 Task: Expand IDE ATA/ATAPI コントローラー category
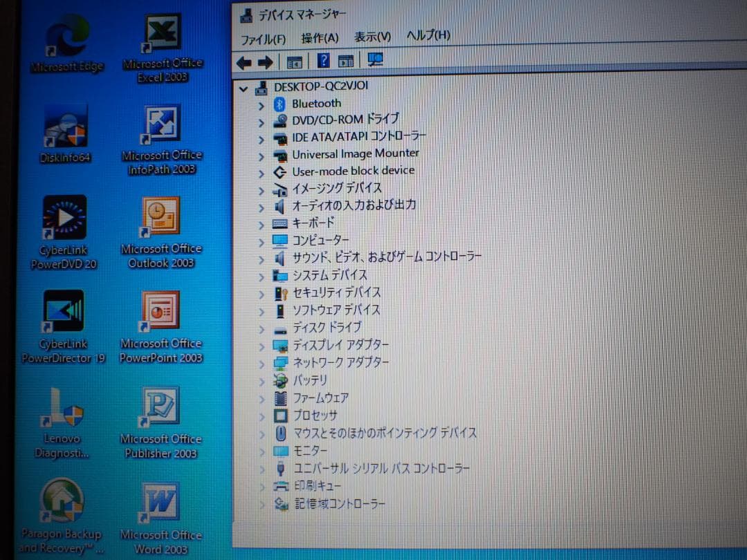coord(261,140)
